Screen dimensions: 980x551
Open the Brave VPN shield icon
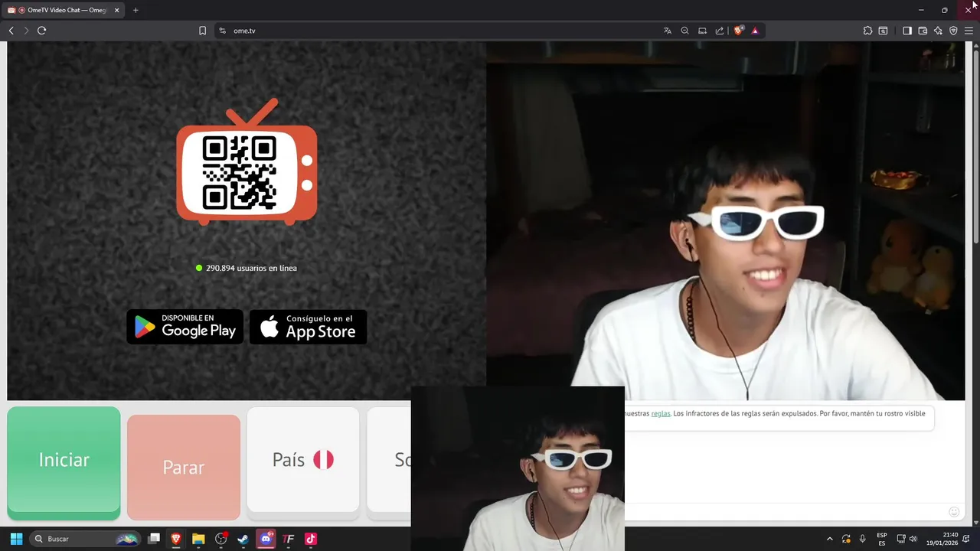(953, 31)
